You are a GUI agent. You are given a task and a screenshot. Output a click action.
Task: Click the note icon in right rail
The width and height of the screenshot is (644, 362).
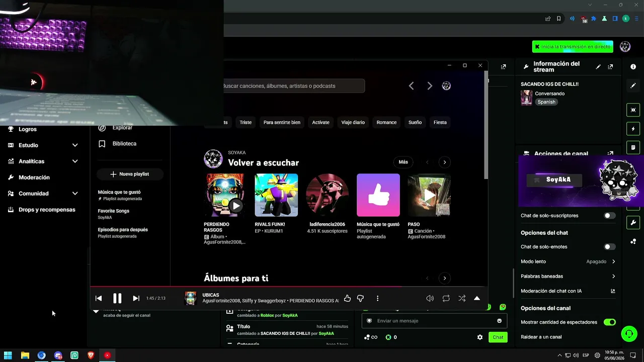[633, 147]
